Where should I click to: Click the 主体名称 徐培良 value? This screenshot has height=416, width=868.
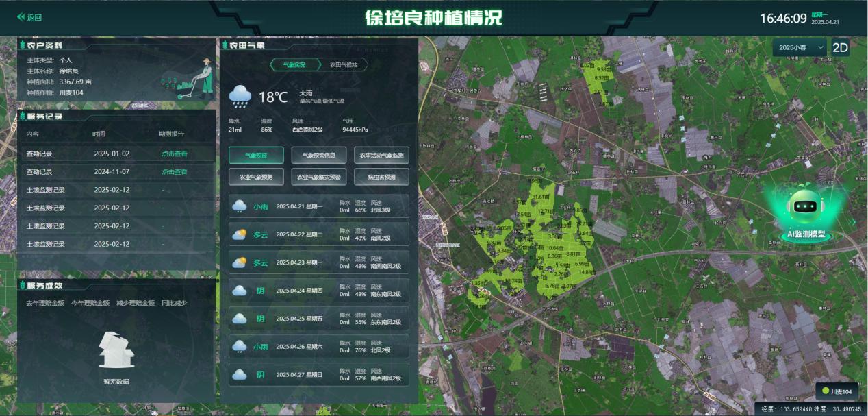(68, 71)
